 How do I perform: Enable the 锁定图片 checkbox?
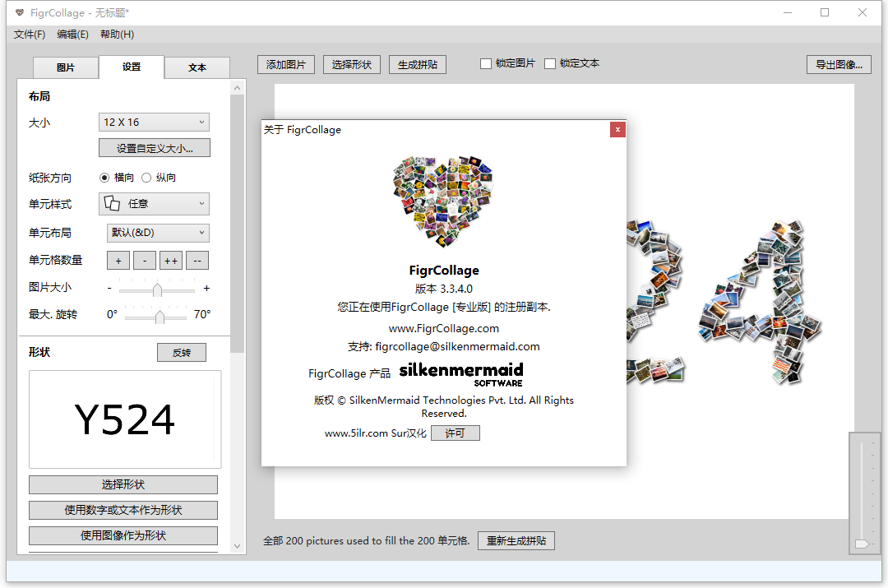tap(485, 63)
